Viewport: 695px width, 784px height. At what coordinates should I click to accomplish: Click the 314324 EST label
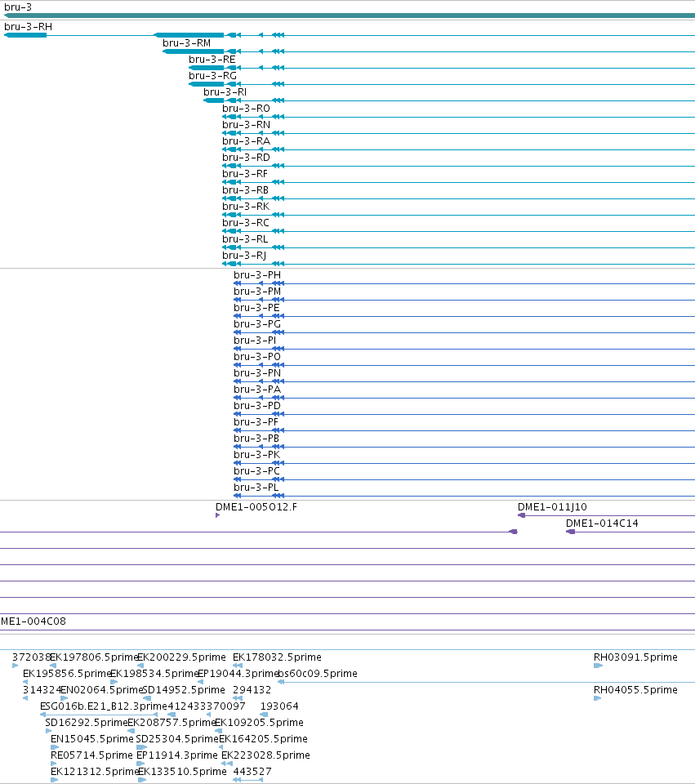[42, 690]
